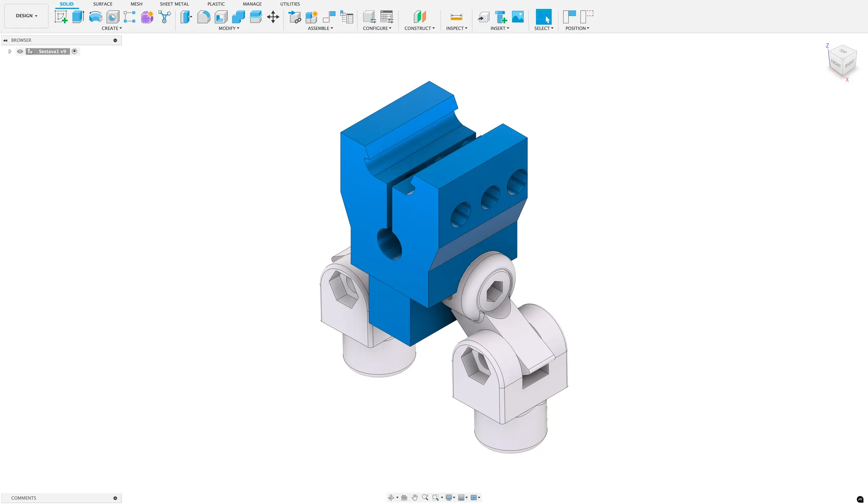The width and height of the screenshot is (868, 504).
Task: Collapse the Browser panel with minus button
Action: (115, 40)
